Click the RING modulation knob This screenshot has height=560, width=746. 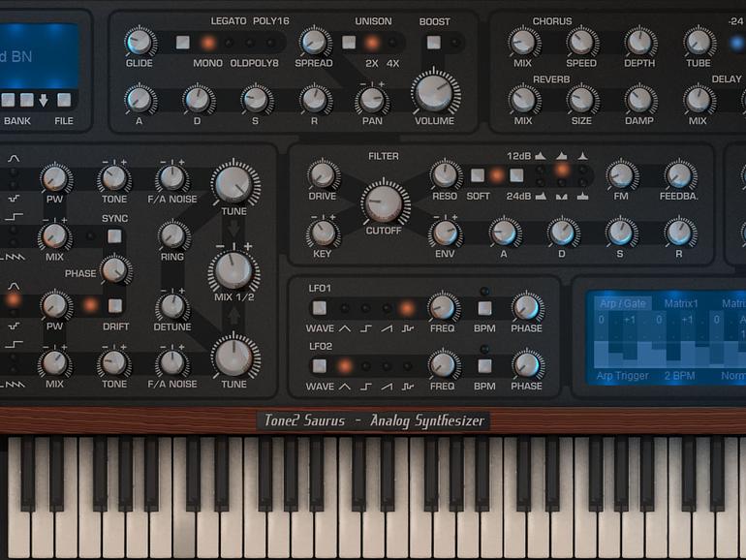tap(172, 235)
